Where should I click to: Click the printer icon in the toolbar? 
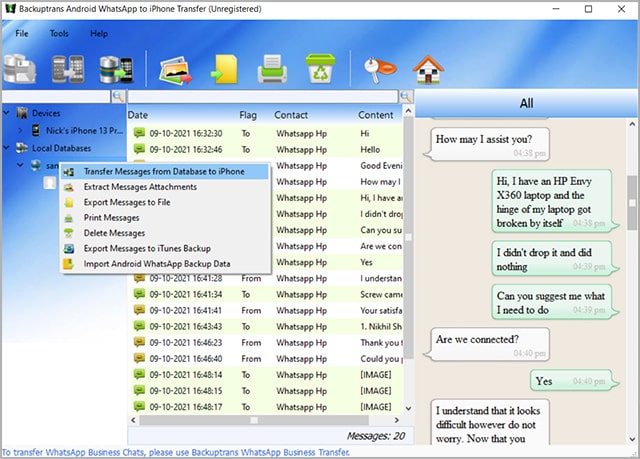point(274,68)
